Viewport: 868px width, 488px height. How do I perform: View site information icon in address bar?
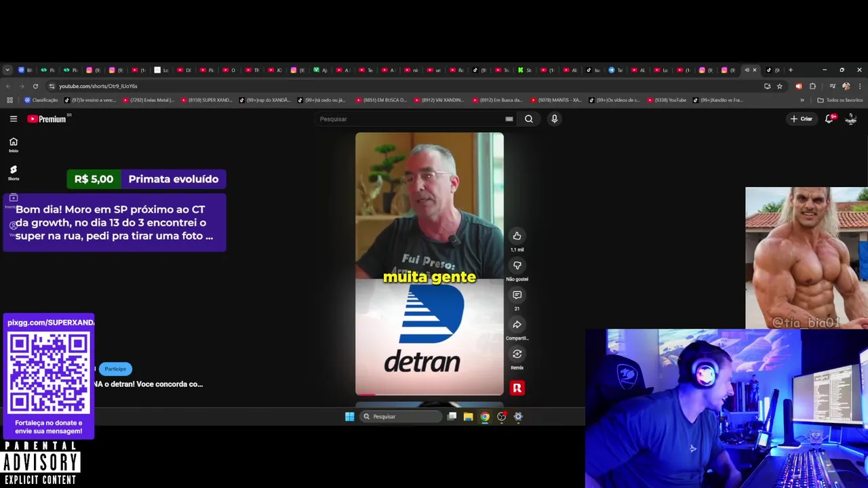pos(52,86)
